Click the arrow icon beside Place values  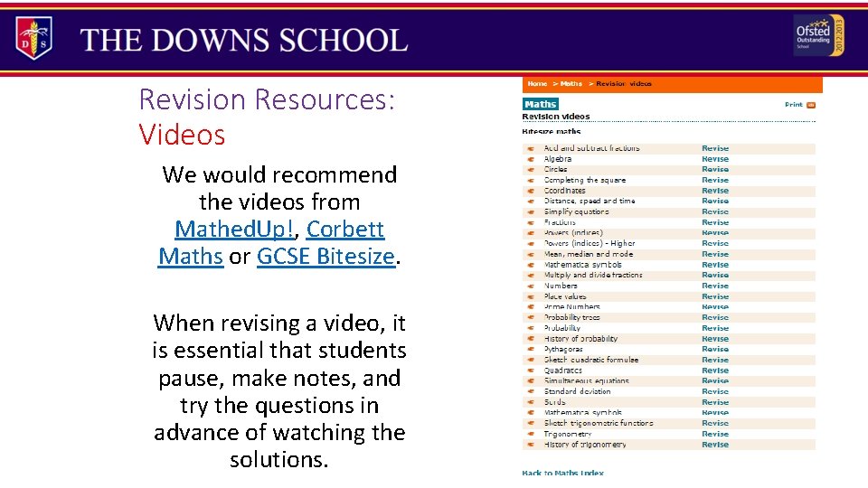pyautogui.click(x=531, y=296)
